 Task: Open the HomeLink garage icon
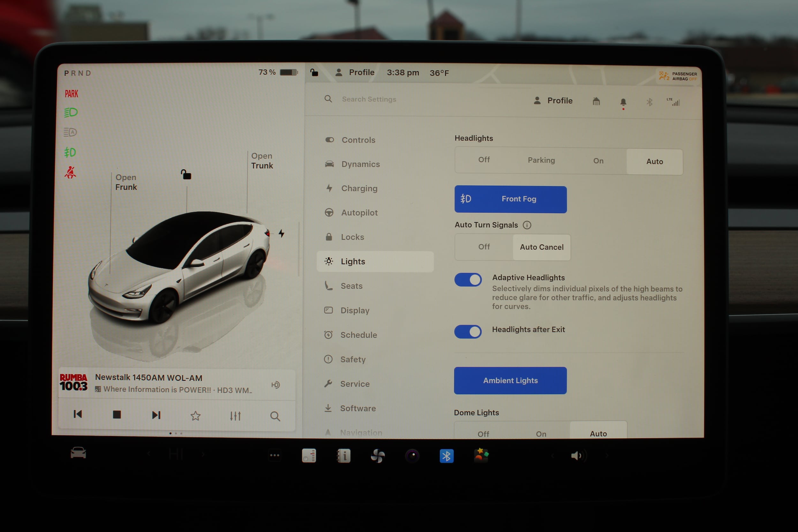596,101
